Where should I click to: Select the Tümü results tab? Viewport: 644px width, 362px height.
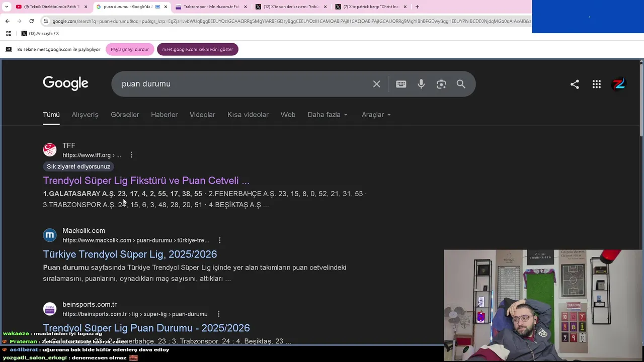tap(51, 115)
